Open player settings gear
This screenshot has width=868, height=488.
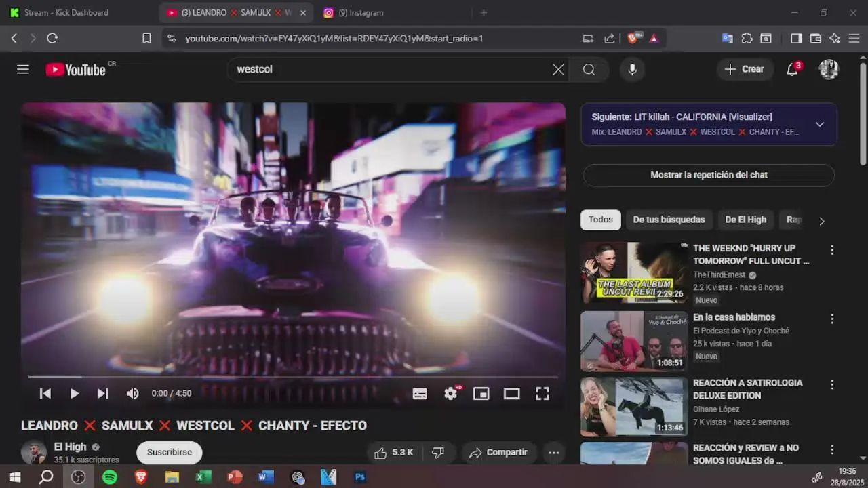(x=451, y=394)
